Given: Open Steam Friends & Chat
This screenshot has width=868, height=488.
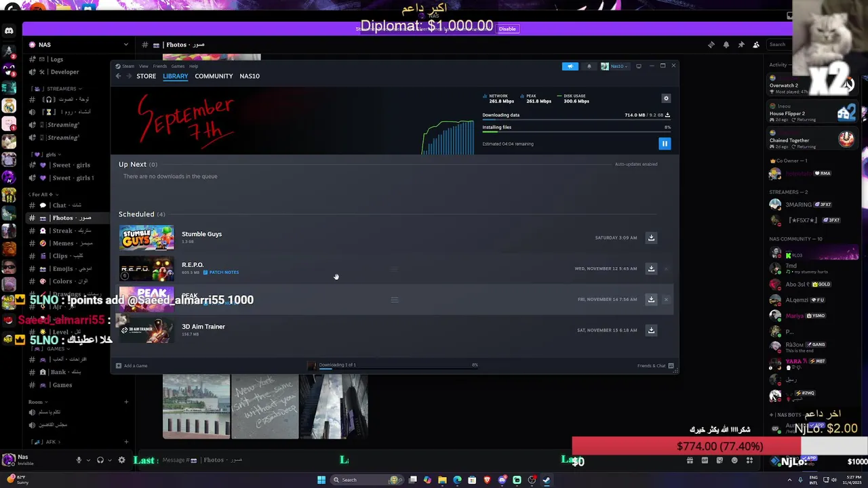Looking at the screenshot, I should click(655, 366).
